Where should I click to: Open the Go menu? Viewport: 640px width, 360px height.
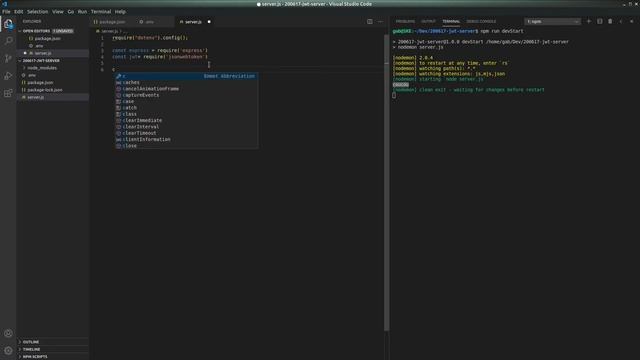click(71, 12)
